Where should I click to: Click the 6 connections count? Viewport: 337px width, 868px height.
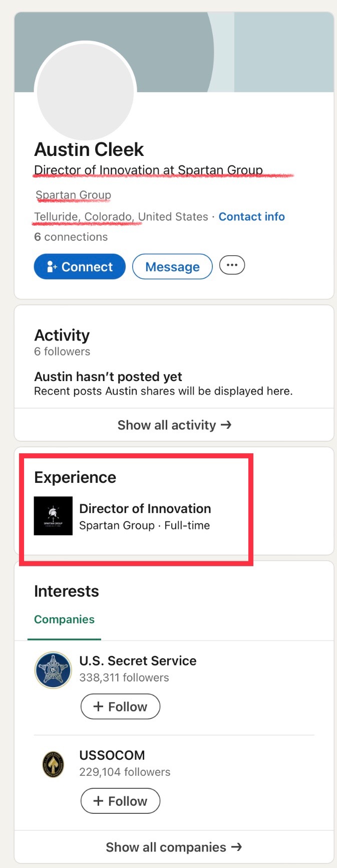coord(71,237)
